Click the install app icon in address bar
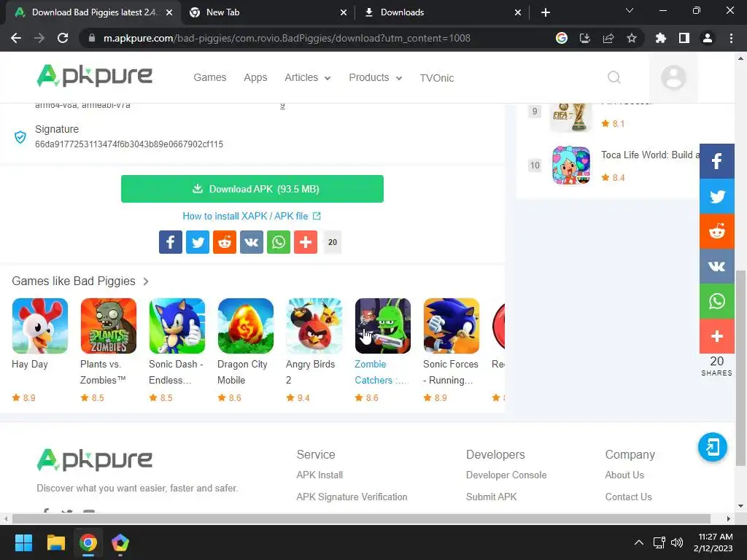 pos(585,38)
